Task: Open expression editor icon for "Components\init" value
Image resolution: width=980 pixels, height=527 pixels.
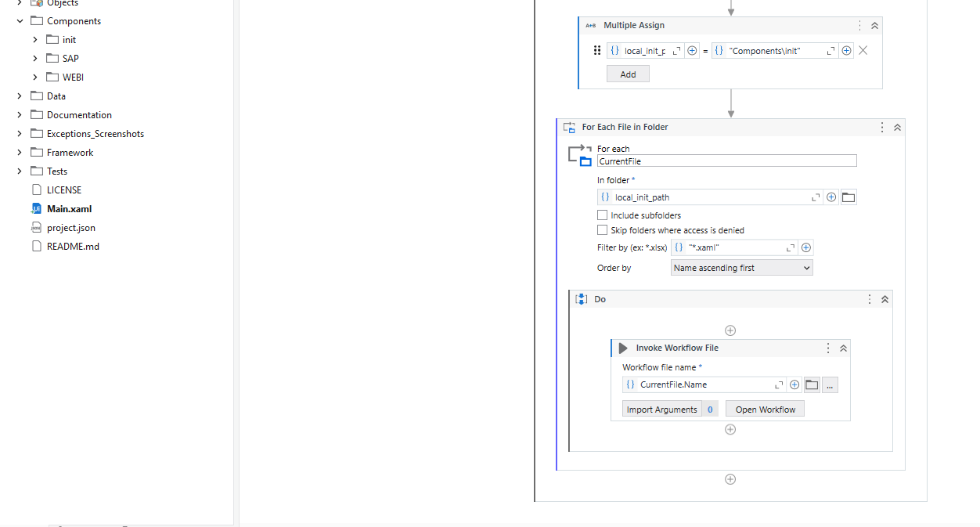Action: tap(830, 50)
